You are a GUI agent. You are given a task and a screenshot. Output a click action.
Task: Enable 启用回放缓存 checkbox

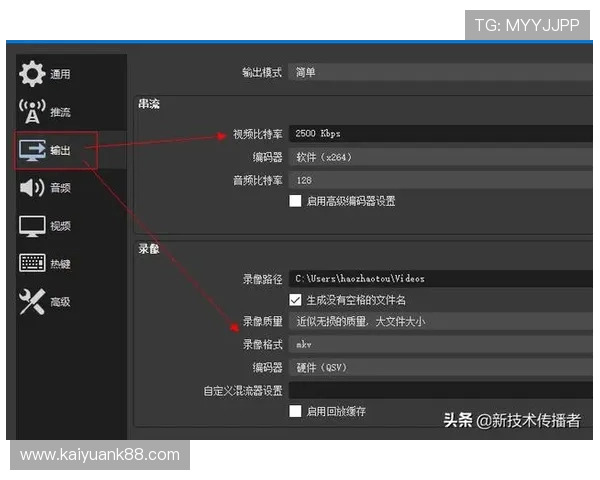pyautogui.click(x=295, y=411)
